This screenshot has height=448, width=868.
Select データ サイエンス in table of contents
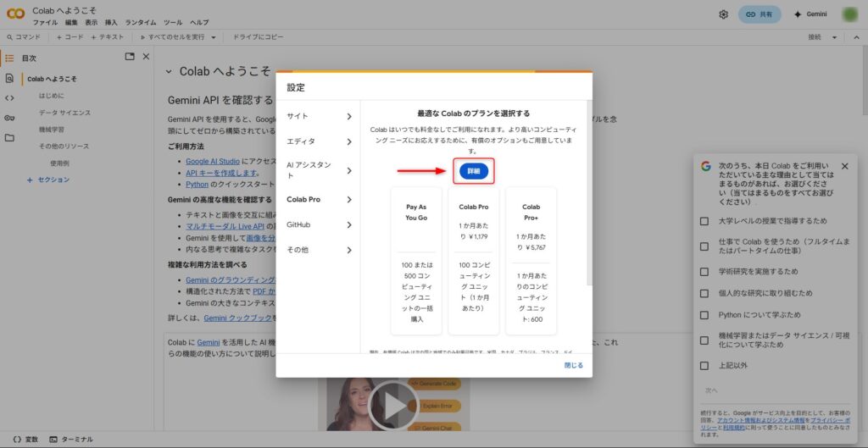64,113
